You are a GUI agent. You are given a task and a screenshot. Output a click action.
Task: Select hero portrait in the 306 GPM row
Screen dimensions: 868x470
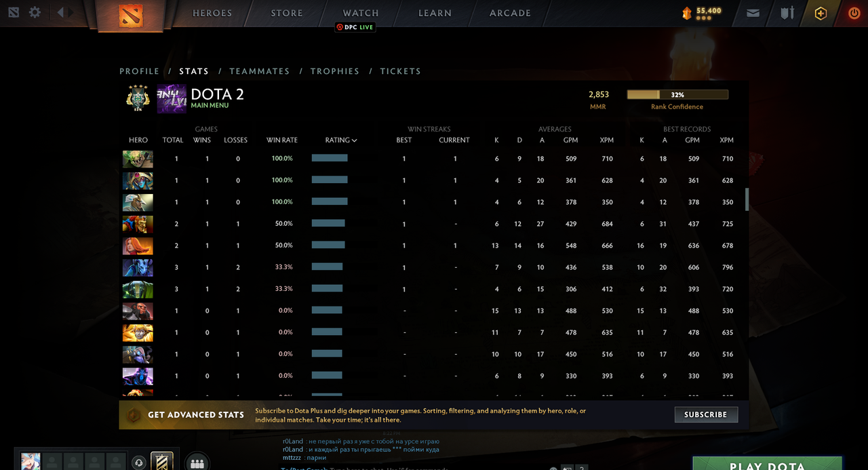(x=138, y=289)
